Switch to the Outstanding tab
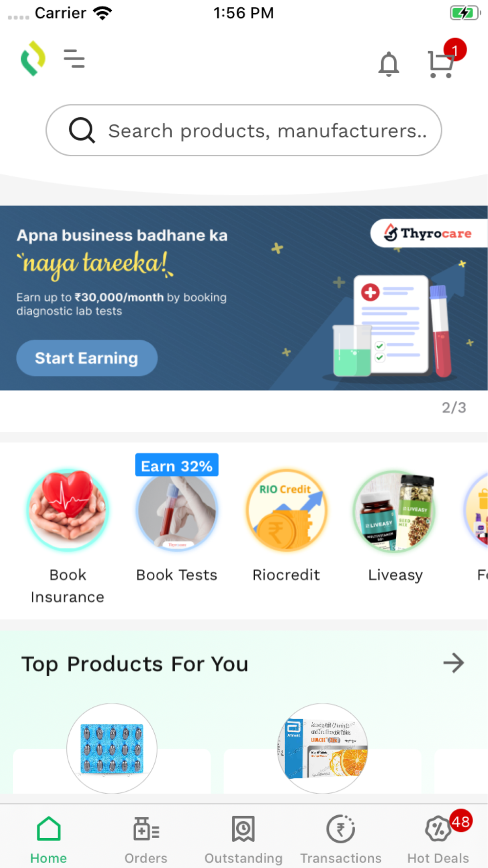This screenshot has height=868, width=488. 244,840
